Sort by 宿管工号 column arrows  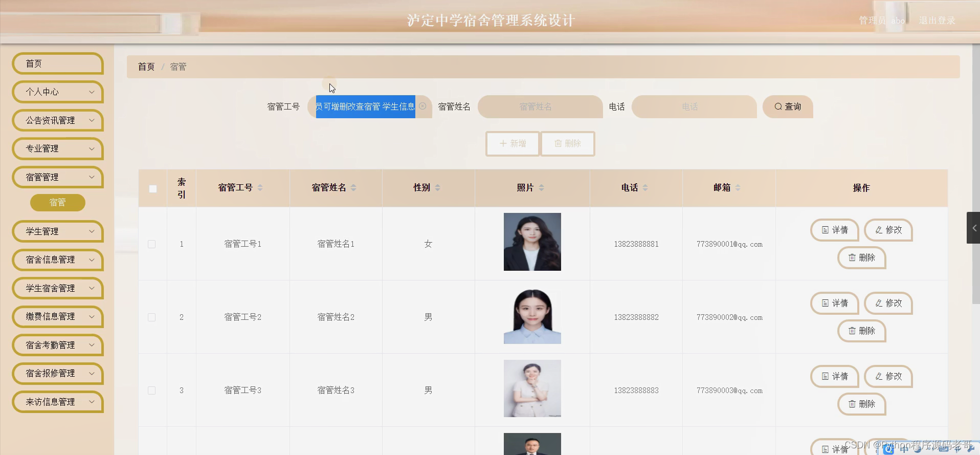click(x=260, y=188)
